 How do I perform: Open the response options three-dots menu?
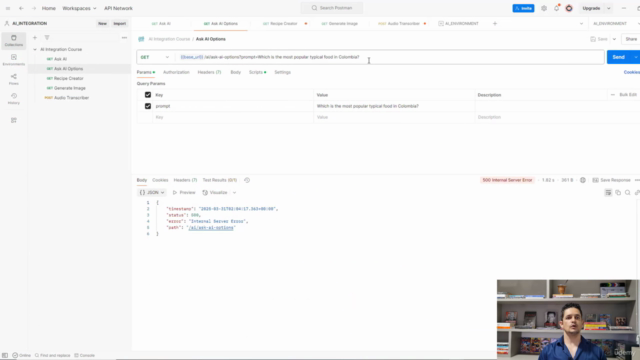637,180
